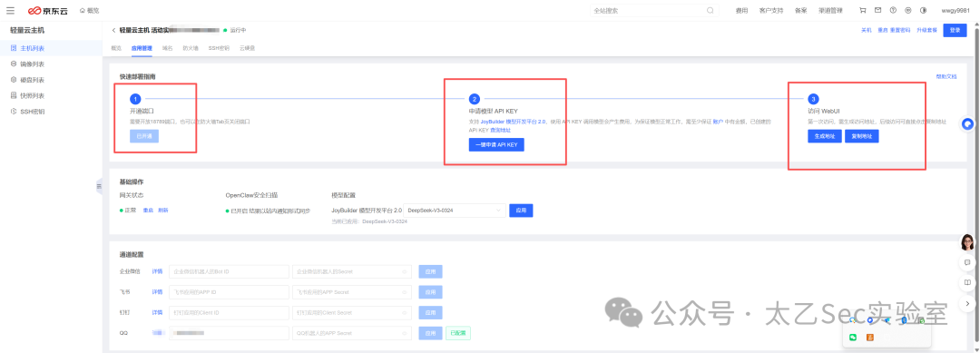Open 详情 link for 钉钉
980x353 pixels.
pyautogui.click(x=157, y=312)
